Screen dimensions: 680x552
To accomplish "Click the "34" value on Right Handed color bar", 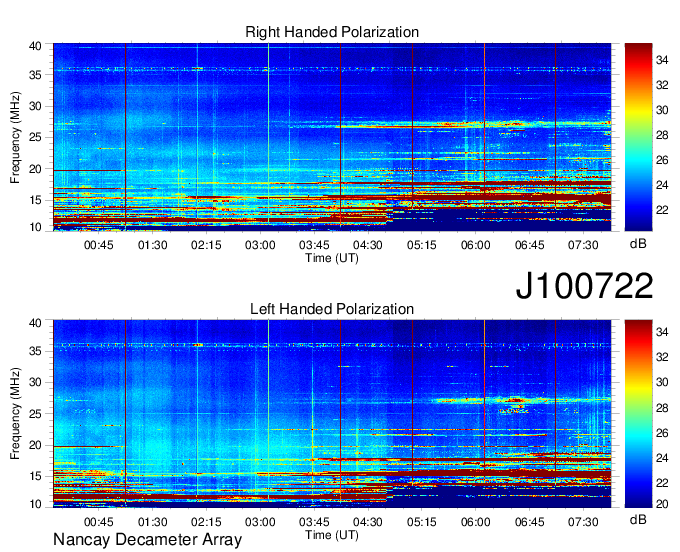I will click(x=662, y=60).
